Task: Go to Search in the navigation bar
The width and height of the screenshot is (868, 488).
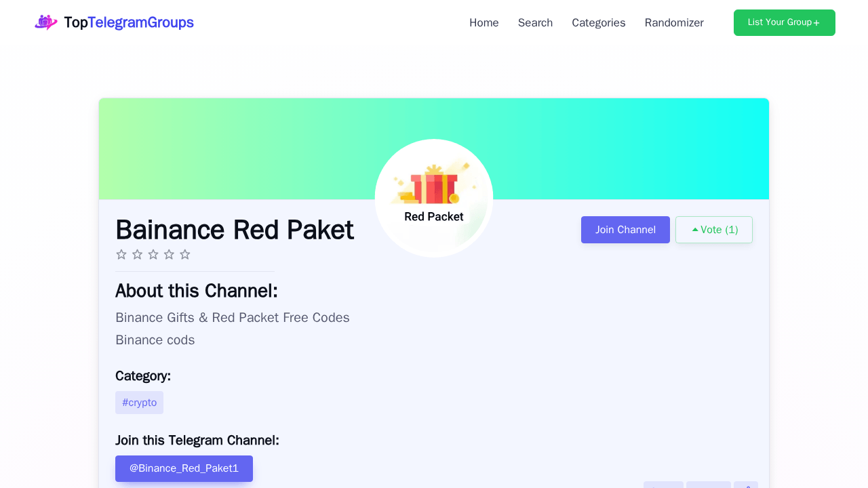Action: point(535,22)
